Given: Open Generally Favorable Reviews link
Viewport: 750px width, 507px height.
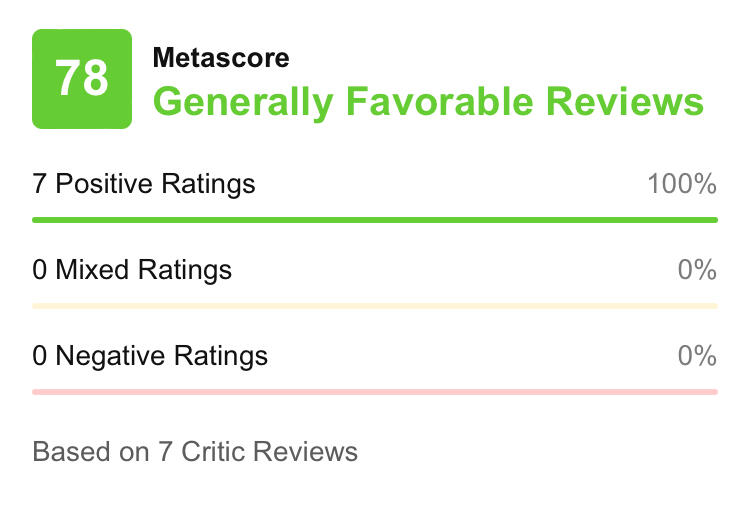Looking at the screenshot, I should 428,102.
